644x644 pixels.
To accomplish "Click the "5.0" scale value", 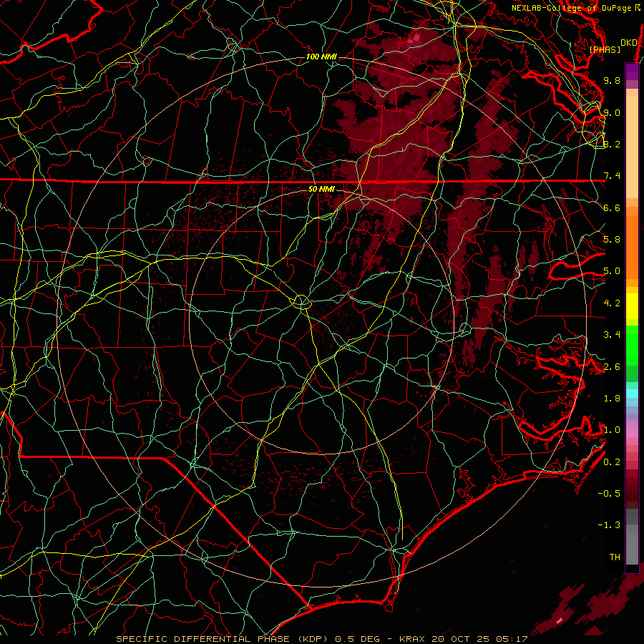I will 612,271.
